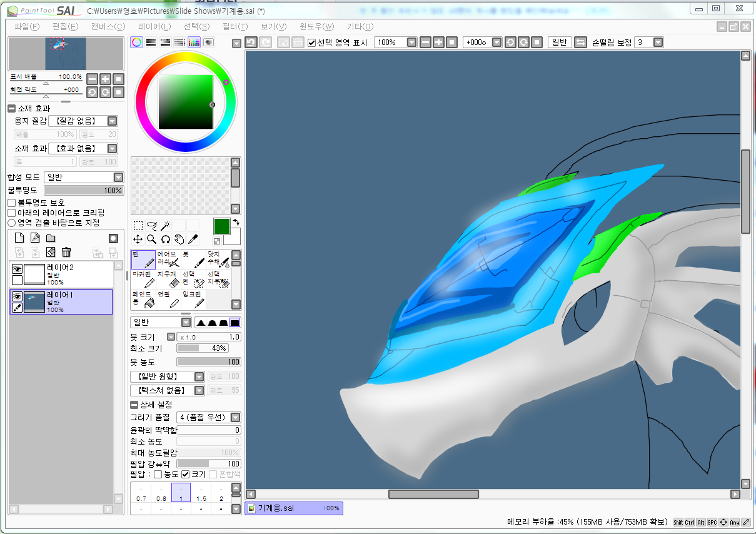The height and width of the screenshot is (534, 756).
Task: Expand the 손떨림 보정 stabilizer dropdown
Action: pos(658,42)
